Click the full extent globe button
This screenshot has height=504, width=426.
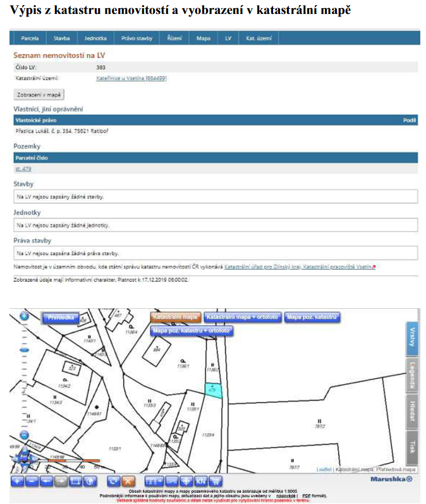[x=90, y=481]
